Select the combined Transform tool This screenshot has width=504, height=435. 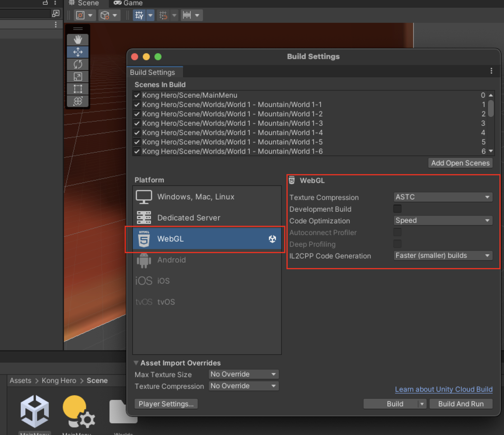(x=78, y=101)
